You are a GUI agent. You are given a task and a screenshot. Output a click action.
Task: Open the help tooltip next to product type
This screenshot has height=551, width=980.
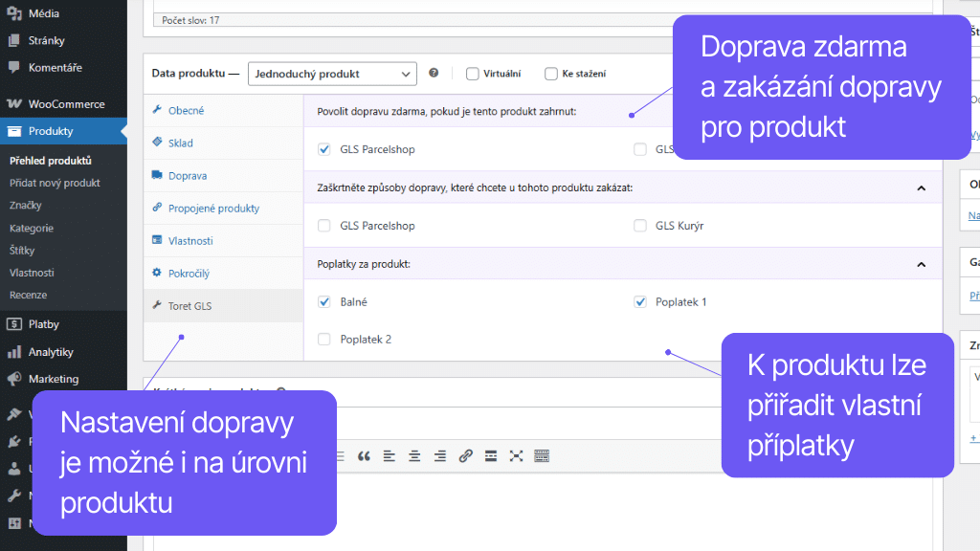pyautogui.click(x=434, y=73)
